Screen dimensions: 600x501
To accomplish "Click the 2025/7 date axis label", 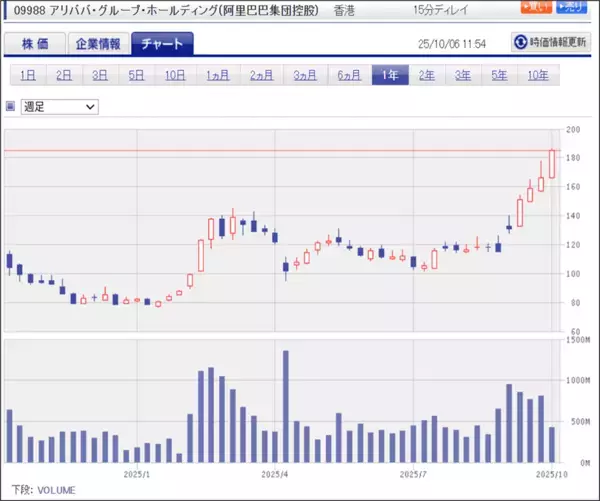I will point(413,475).
